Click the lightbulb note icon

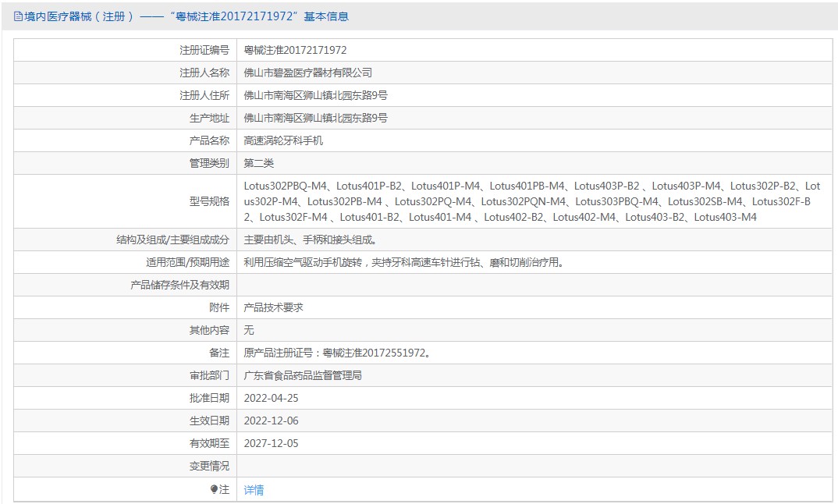(x=214, y=489)
